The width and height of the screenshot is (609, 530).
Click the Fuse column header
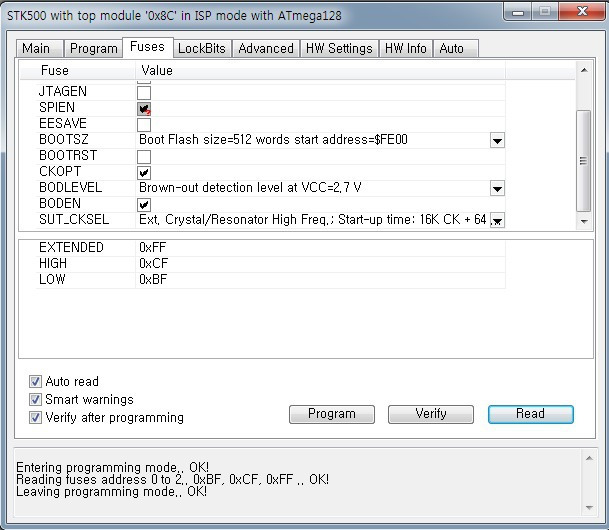[x=77, y=71]
